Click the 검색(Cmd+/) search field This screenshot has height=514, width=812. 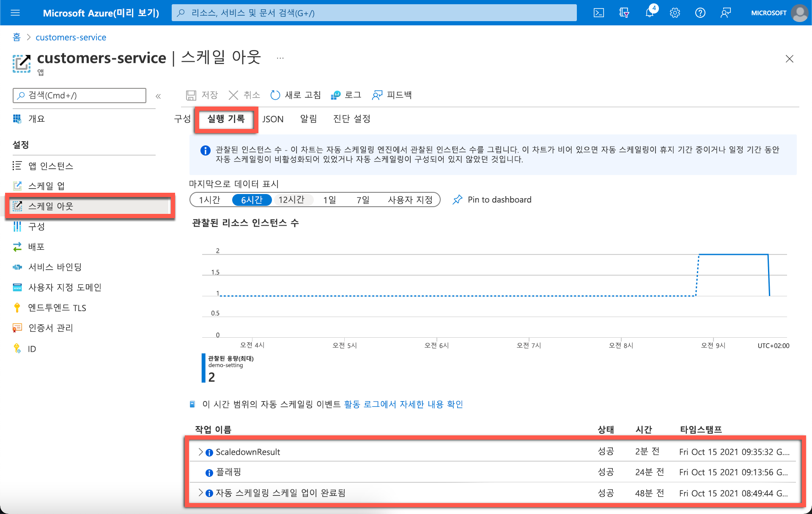pos(80,96)
